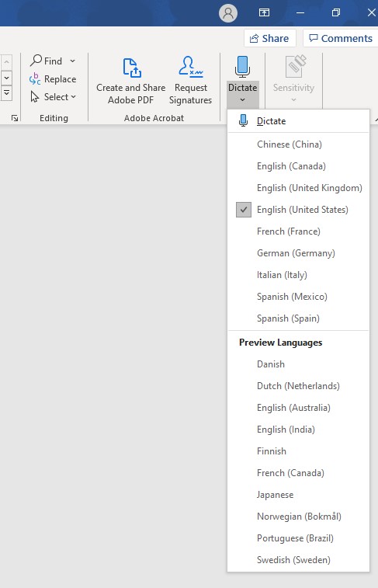Click the Share button
Image resolution: width=378 pixels, height=588 pixels.
click(x=270, y=38)
